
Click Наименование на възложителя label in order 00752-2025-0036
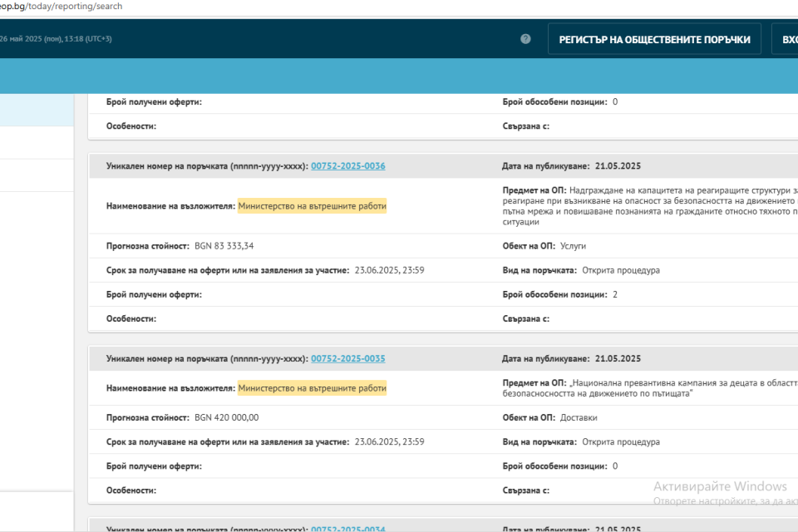click(171, 205)
